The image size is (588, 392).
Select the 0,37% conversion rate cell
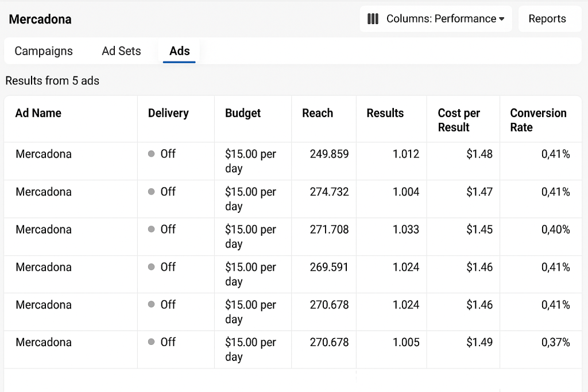coord(555,342)
